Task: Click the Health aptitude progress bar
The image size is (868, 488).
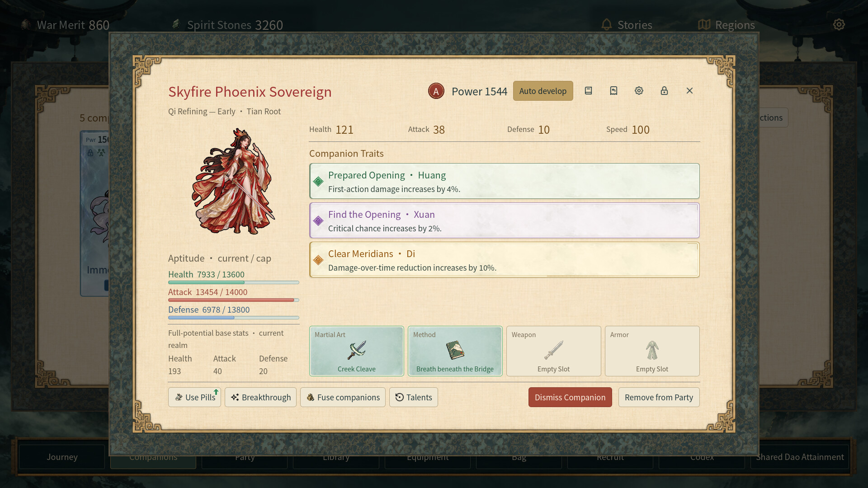Action: click(234, 282)
